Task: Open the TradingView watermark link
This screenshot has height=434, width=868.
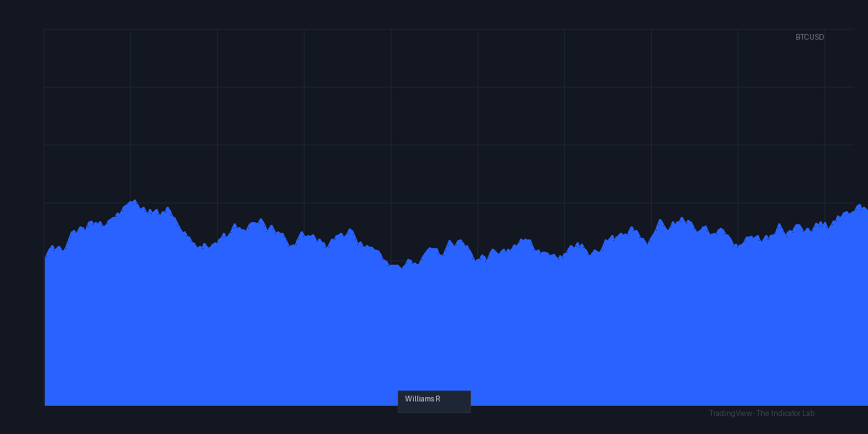Action: (731, 413)
